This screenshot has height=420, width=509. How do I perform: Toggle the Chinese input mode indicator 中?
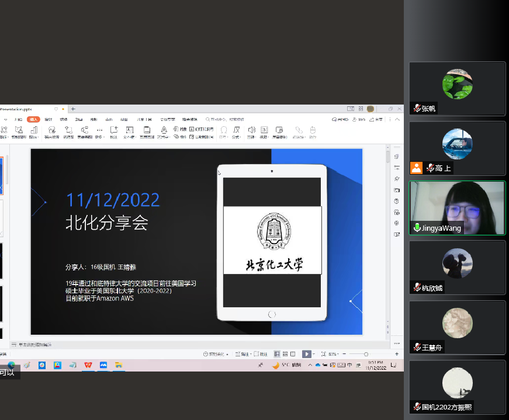(x=349, y=365)
